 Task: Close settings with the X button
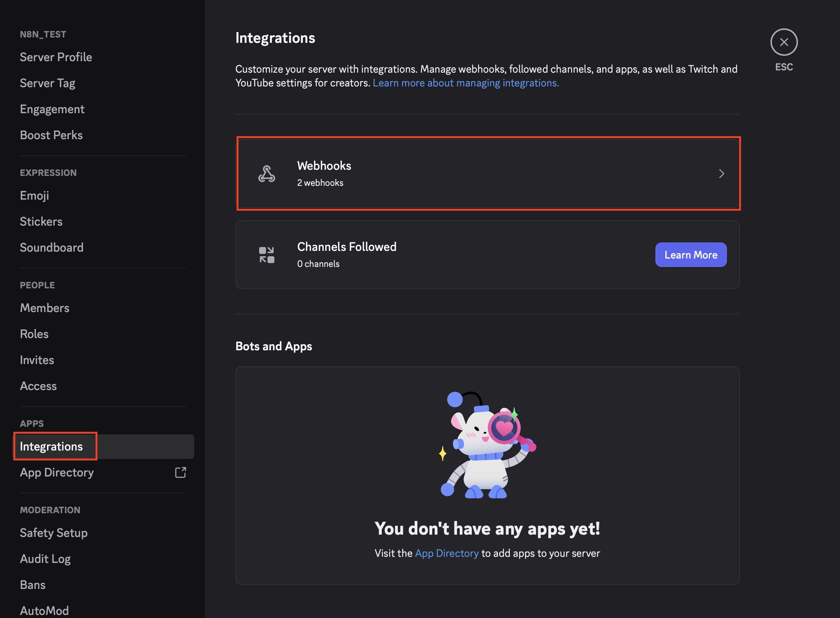784,42
